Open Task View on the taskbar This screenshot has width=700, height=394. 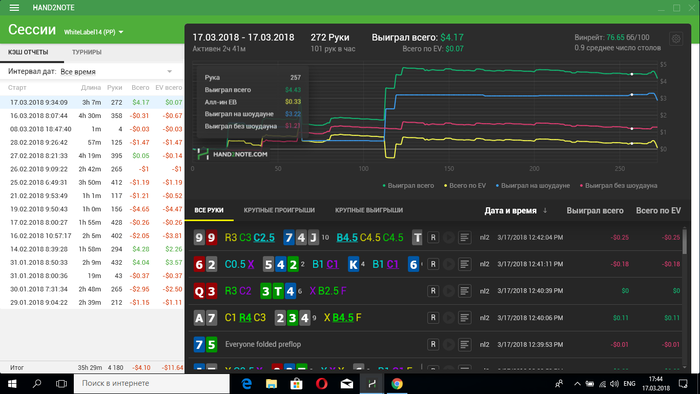[61, 384]
